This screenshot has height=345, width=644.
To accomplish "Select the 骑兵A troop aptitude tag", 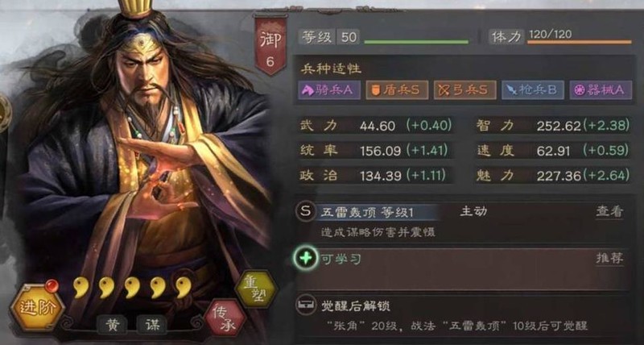I will pos(329,89).
